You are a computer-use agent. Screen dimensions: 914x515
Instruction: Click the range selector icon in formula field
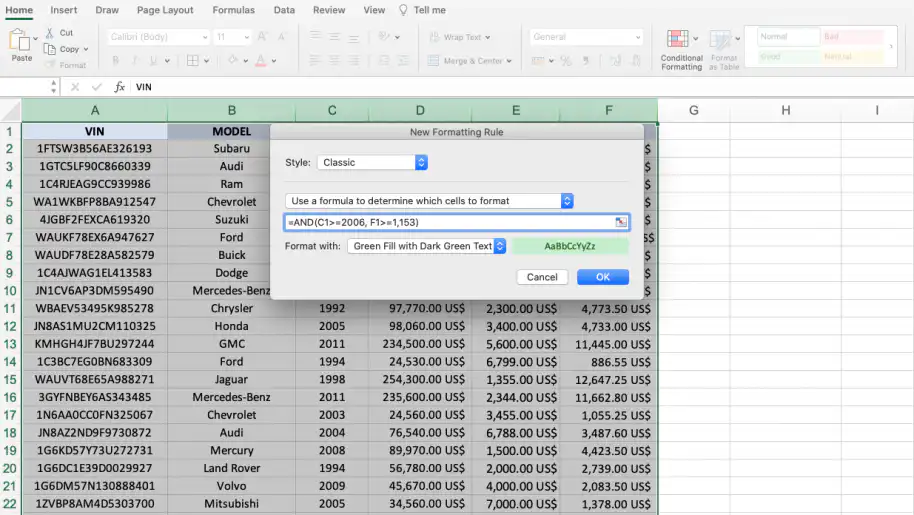coord(621,222)
